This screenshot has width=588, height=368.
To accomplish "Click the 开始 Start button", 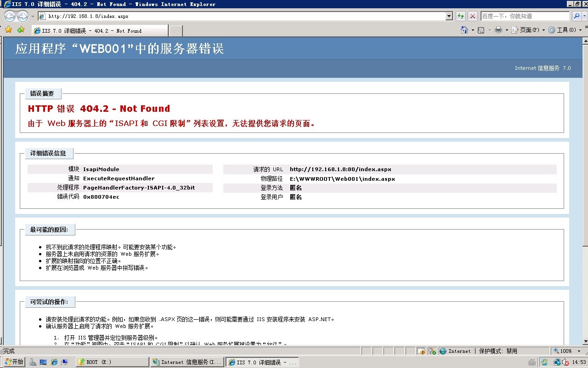I will (14, 362).
